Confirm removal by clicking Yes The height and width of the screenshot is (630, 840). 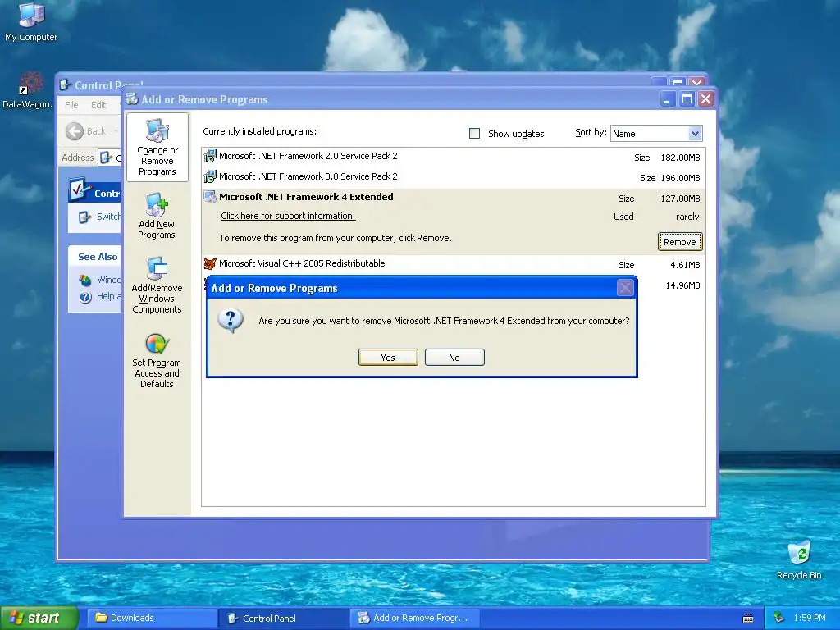[388, 358]
